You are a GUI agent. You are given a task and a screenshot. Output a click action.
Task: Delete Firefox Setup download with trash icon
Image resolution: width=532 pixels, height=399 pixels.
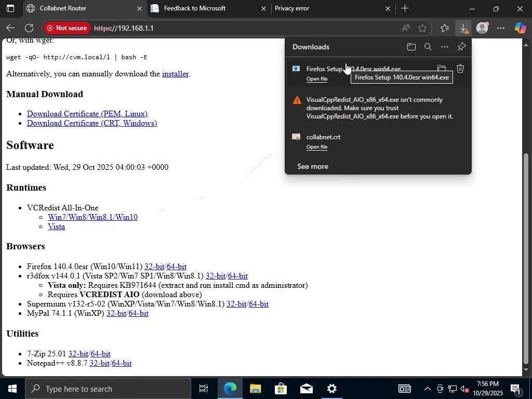[460, 69]
